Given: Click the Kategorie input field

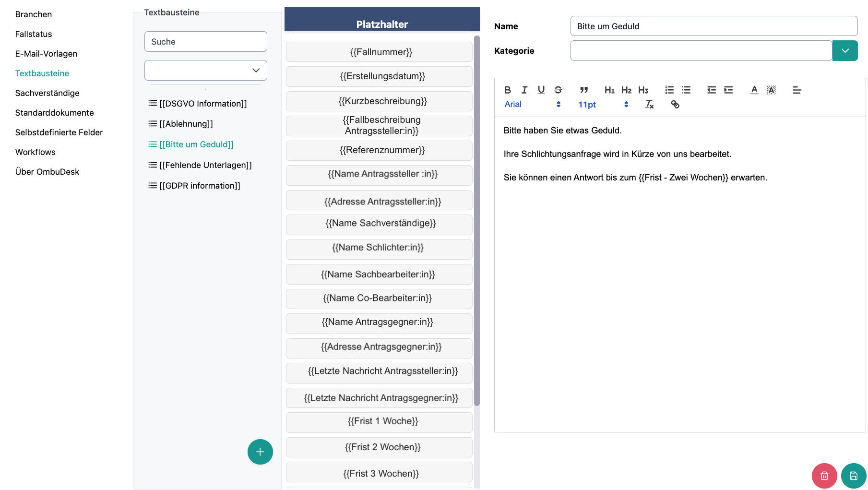Looking at the screenshot, I should 701,50.
